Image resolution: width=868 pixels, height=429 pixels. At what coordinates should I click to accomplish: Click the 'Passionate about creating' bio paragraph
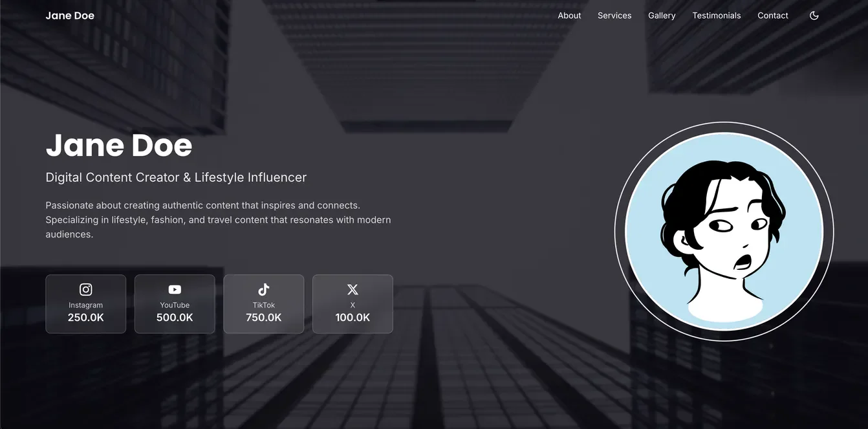tap(218, 220)
